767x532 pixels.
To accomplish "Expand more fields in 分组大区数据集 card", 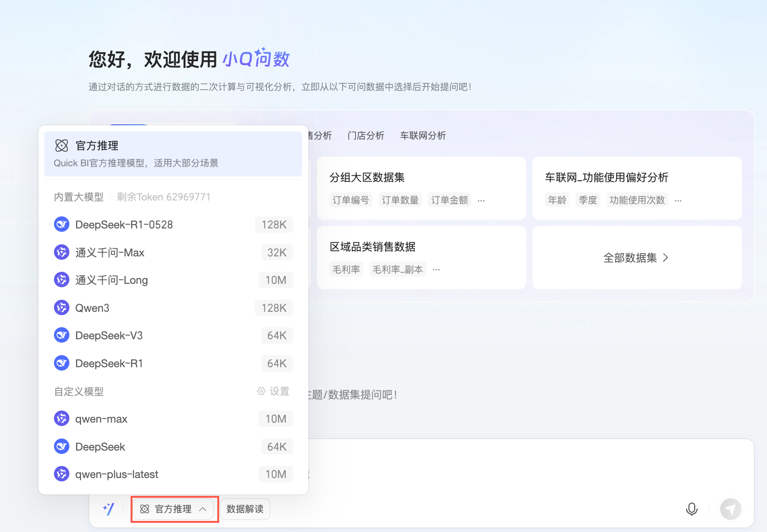I will pyautogui.click(x=481, y=200).
